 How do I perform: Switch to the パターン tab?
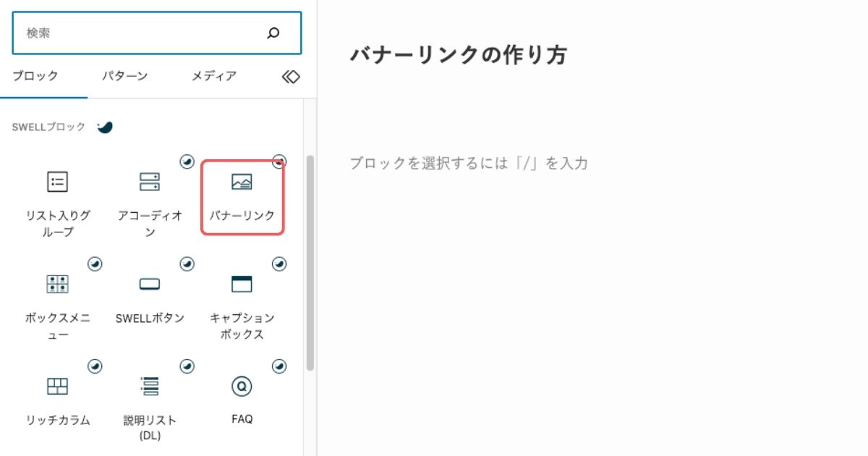click(x=125, y=75)
